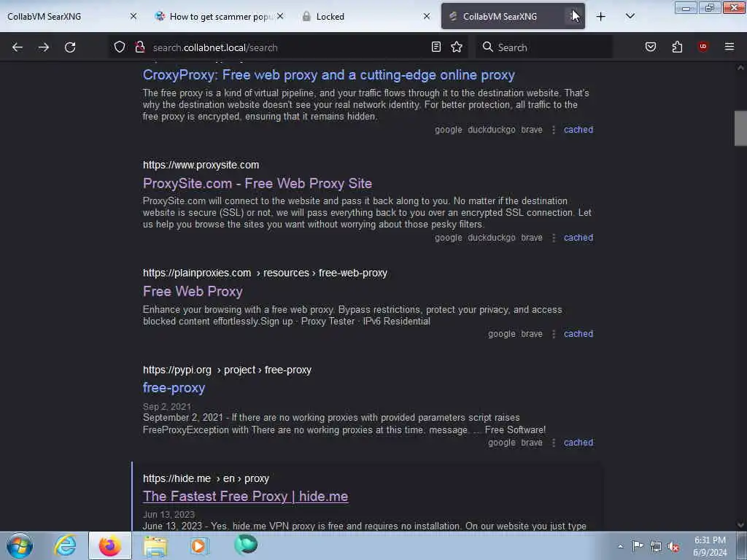
Task: Open the extensions menu
Action: [x=677, y=47]
